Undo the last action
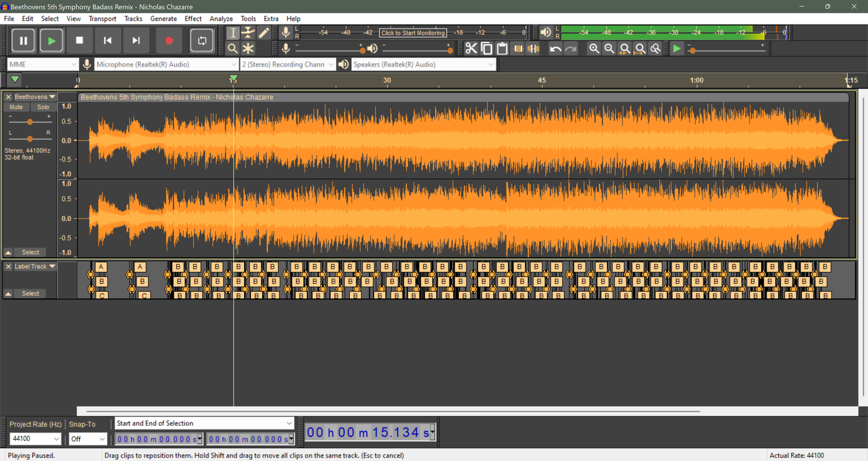868x461 pixels. (x=555, y=49)
